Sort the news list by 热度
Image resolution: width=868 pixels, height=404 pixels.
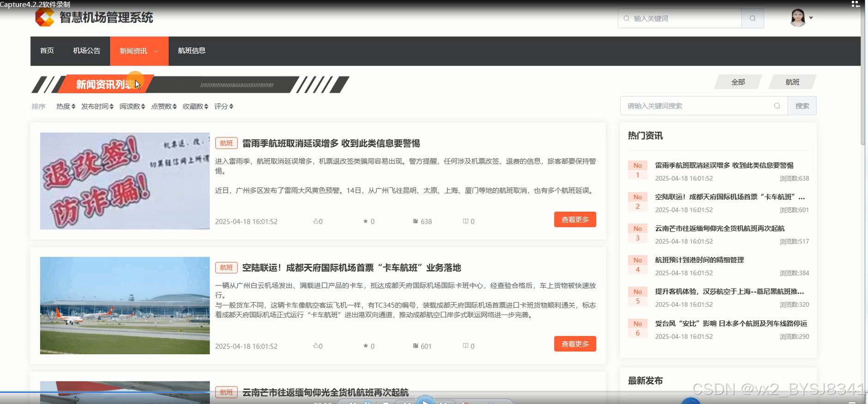coord(66,107)
